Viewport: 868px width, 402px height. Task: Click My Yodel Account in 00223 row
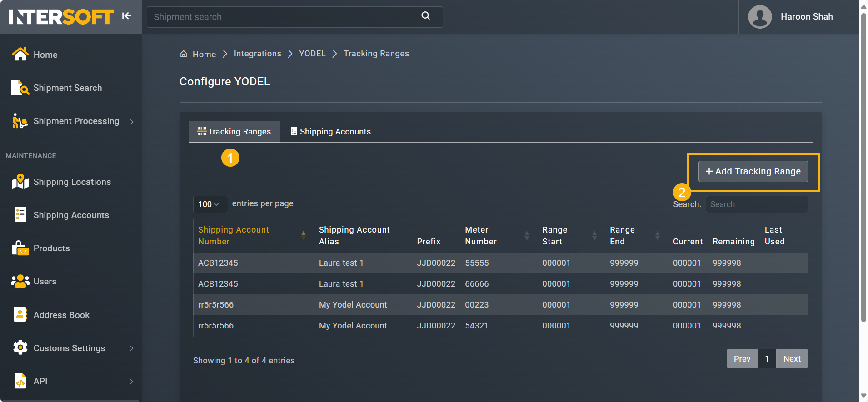click(353, 305)
